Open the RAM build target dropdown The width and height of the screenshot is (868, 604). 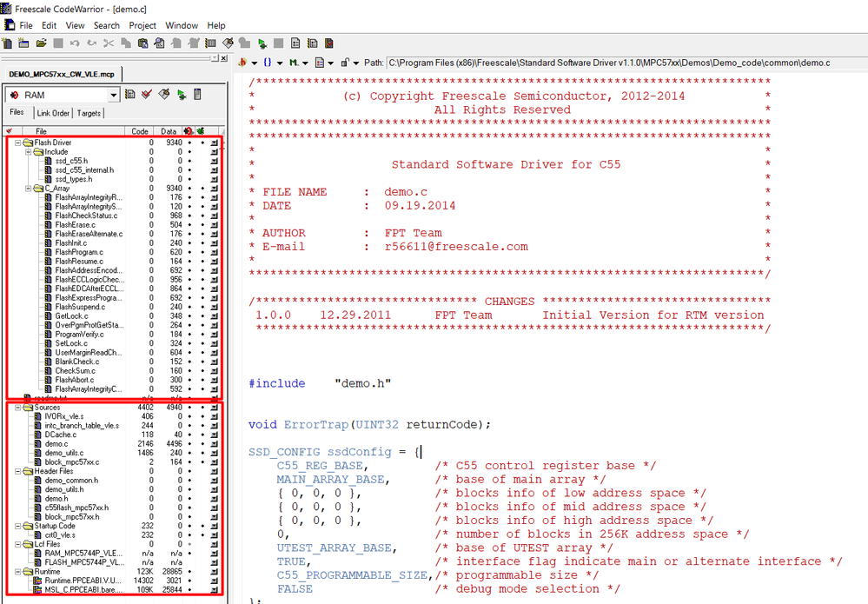pos(114,96)
